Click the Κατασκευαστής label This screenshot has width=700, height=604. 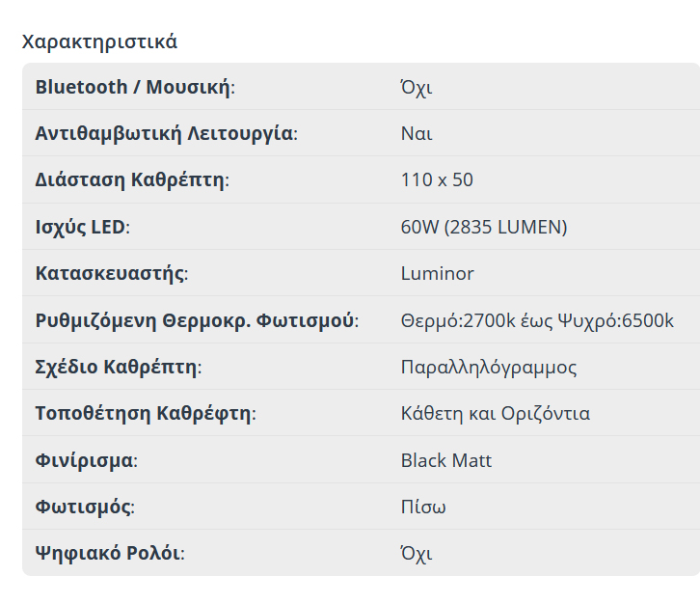[x=110, y=273]
